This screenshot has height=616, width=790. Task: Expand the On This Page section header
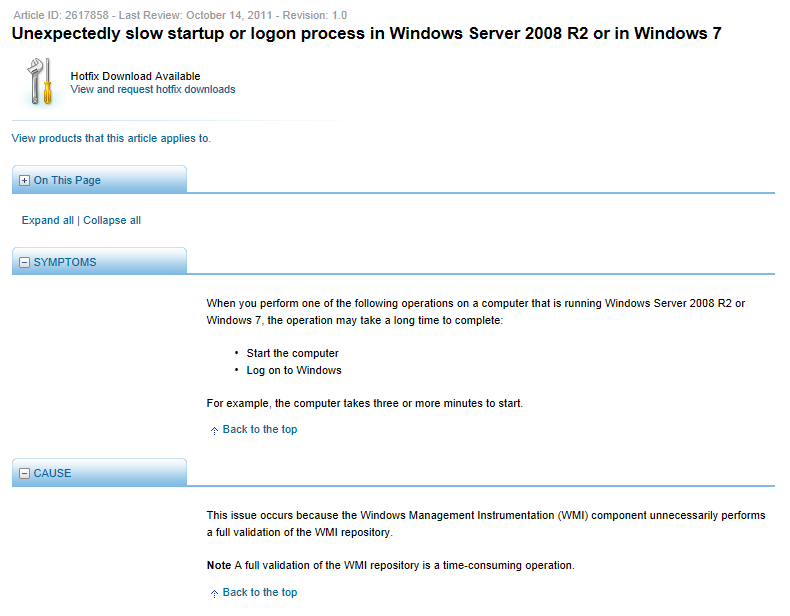coord(67,181)
